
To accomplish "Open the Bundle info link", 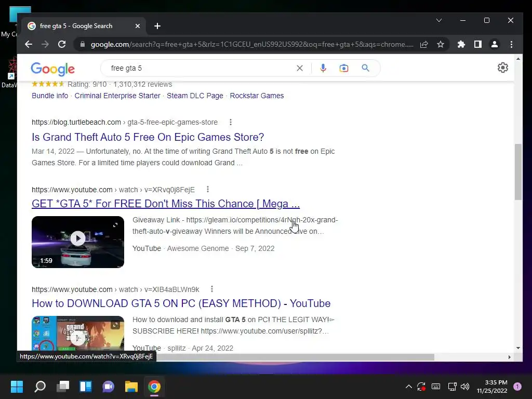I will tap(50, 96).
